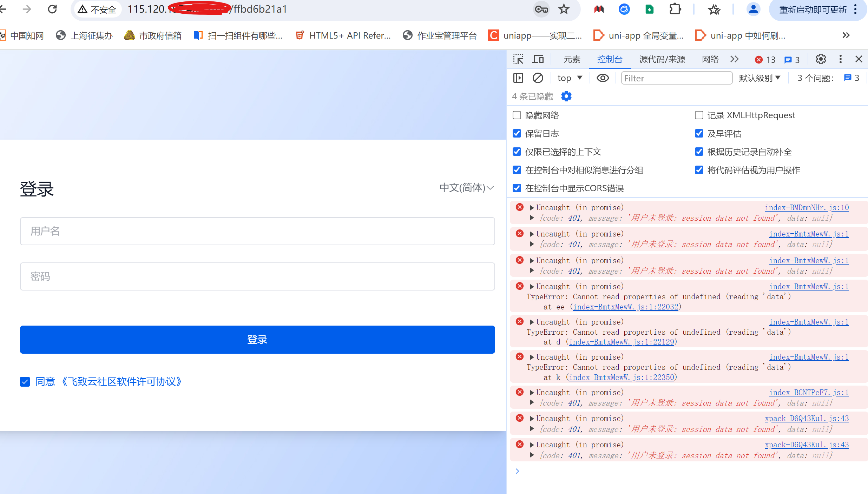Open DevTools settings gear
Image resolution: width=868 pixels, height=494 pixels.
click(821, 59)
